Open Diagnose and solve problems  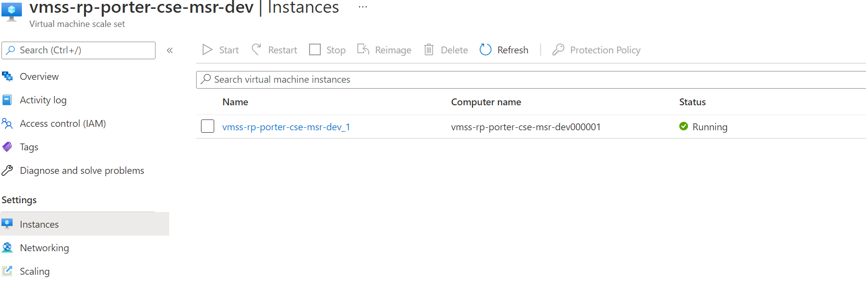pos(82,170)
